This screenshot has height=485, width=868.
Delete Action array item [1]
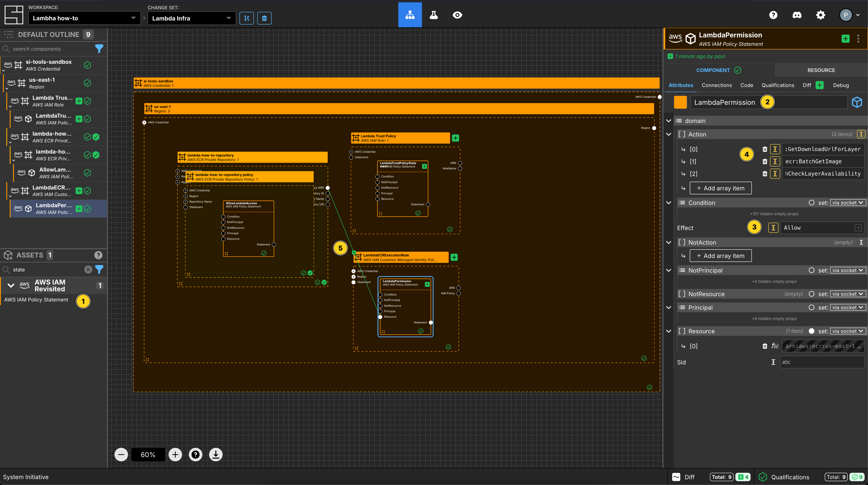point(765,161)
